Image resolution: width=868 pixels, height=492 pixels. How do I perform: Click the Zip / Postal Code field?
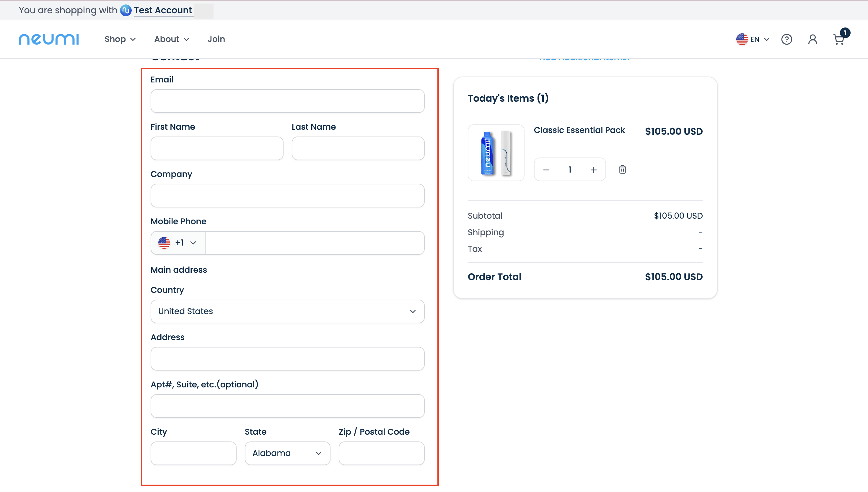(381, 453)
